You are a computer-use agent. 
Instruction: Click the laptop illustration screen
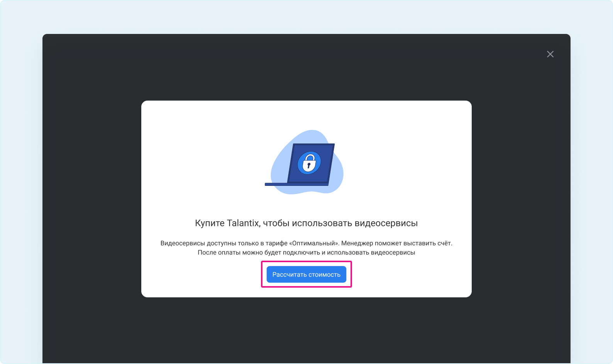click(311, 163)
